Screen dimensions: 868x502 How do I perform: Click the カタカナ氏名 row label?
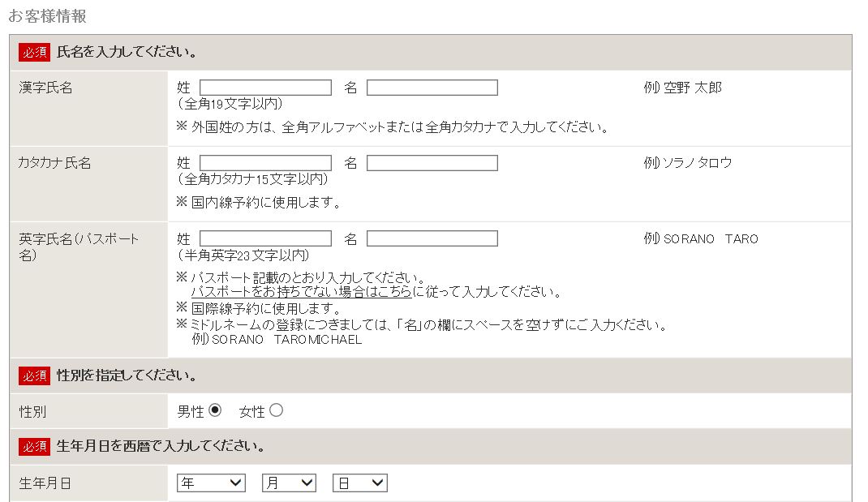(x=55, y=163)
